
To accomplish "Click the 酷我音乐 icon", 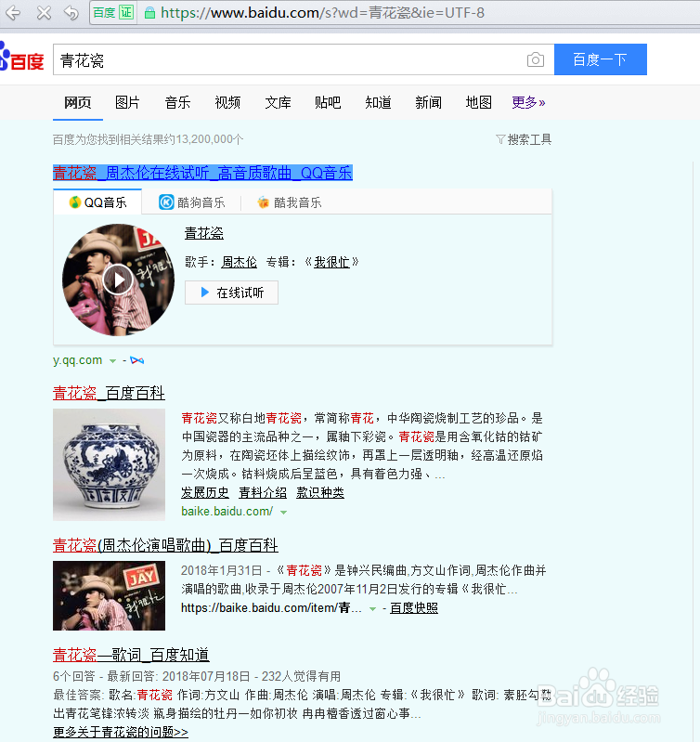I will [x=263, y=202].
